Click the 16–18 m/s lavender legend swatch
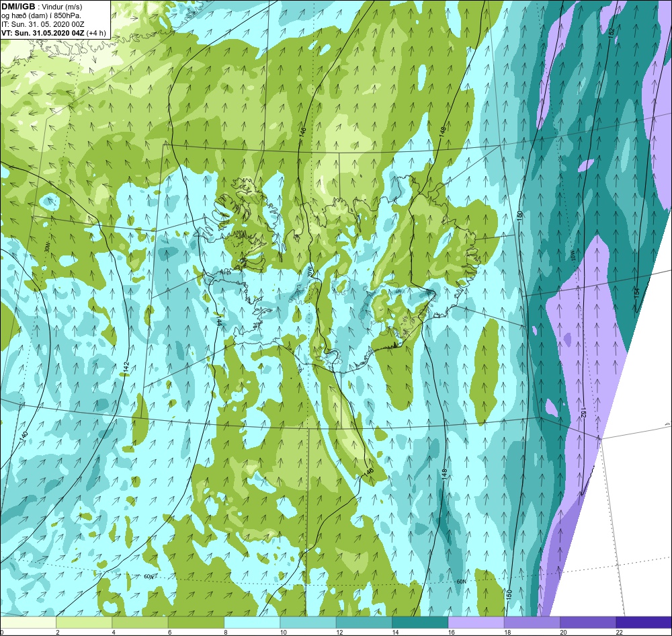 [x=476, y=622]
